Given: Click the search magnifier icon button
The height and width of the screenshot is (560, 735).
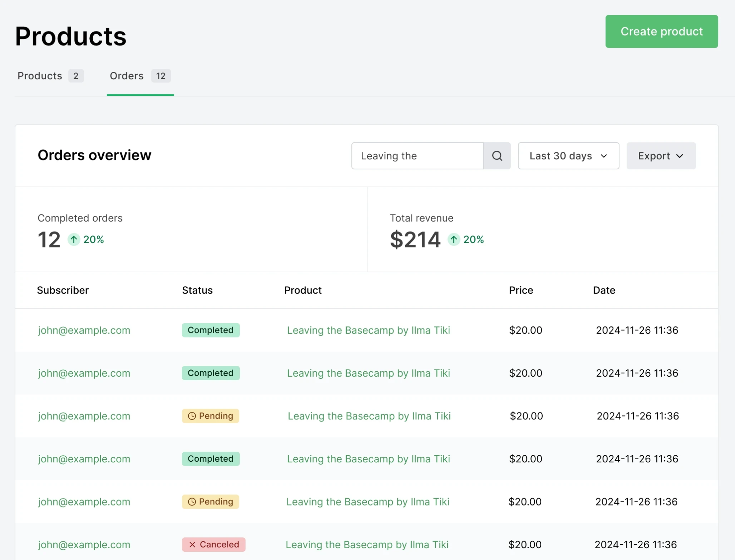Looking at the screenshot, I should pos(497,156).
